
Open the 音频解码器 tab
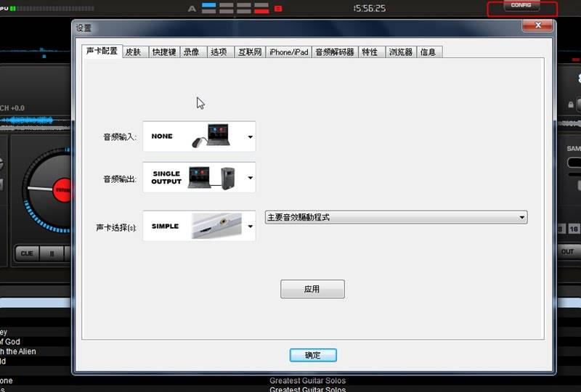[335, 52]
